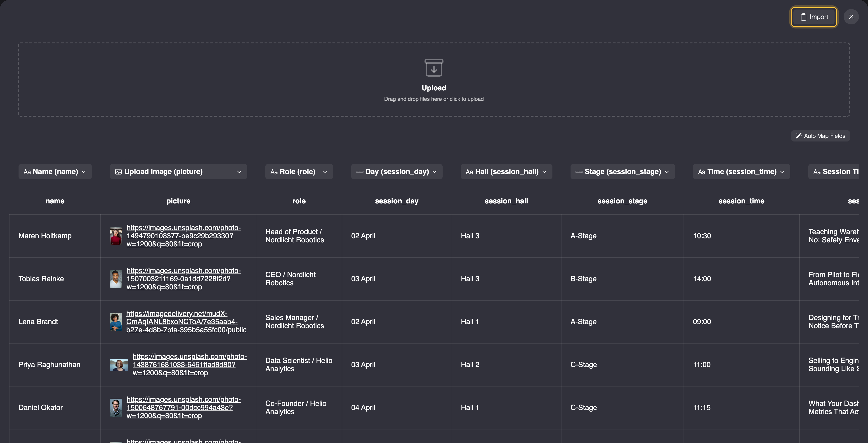
Task: Open the Upload Image (picture) mapping dropdown
Action: click(x=178, y=172)
